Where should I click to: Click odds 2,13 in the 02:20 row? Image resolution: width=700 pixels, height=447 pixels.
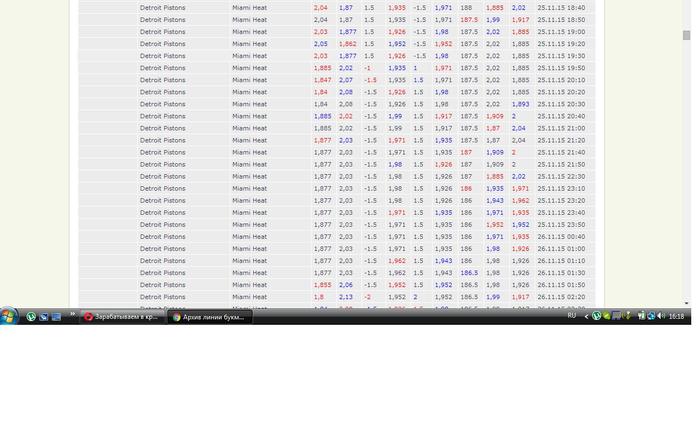(346, 297)
